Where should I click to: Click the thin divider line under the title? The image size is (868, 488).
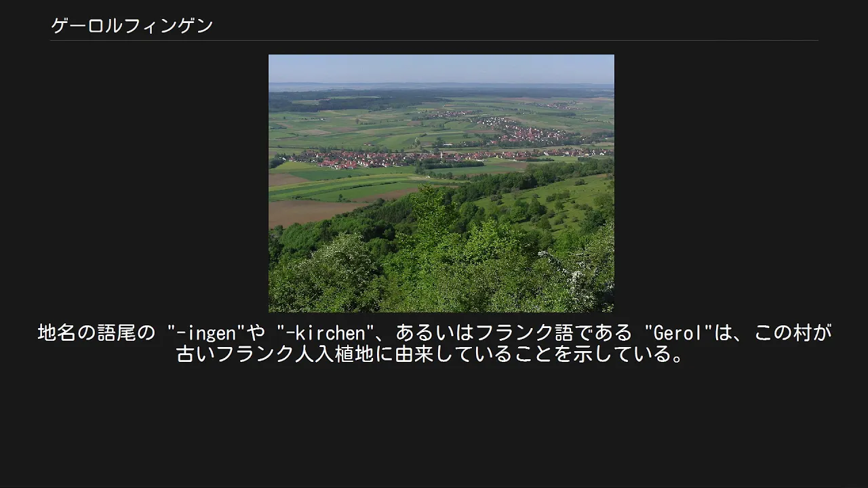(434, 41)
